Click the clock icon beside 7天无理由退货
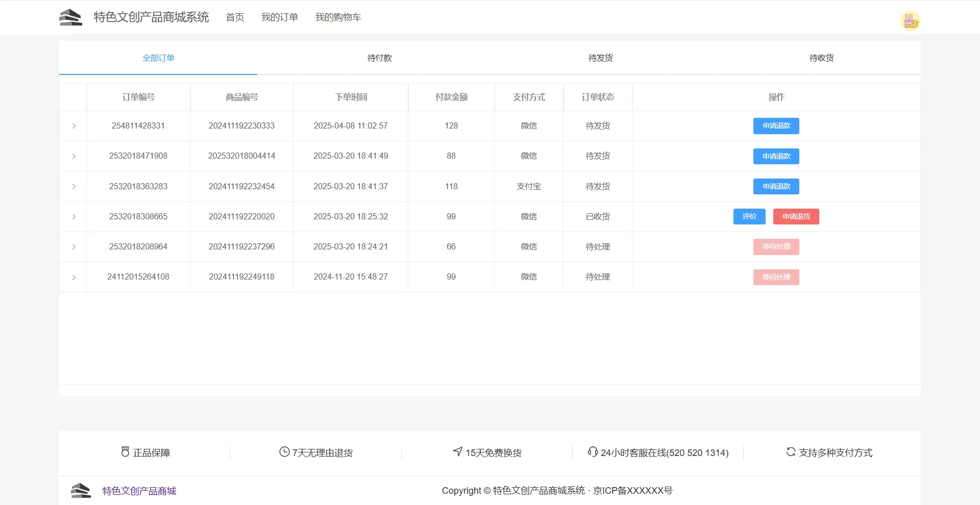Image resolution: width=980 pixels, height=505 pixels. click(284, 452)
